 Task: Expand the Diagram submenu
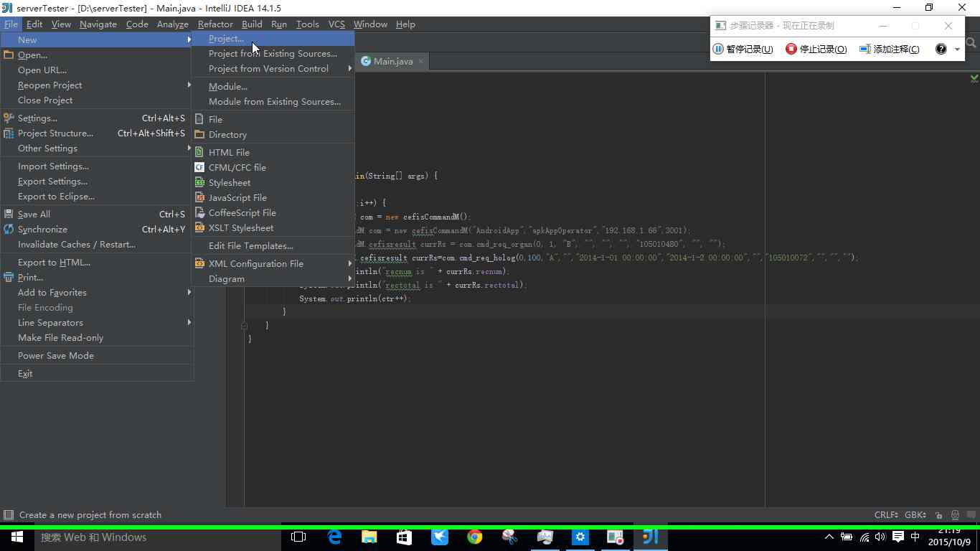pos(273,279)
